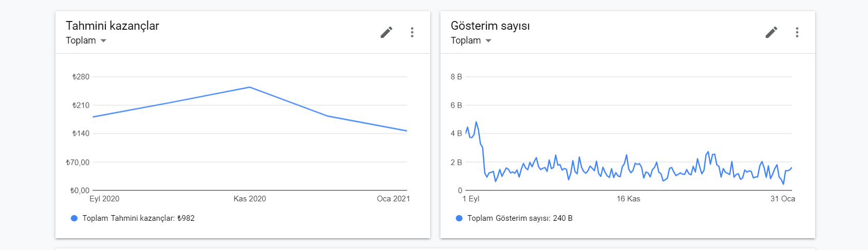This screenshot has width=868, height=250.
Task: Click the blue legend dot for Toplam Gösterim sayısı
Action: [459, 218]
